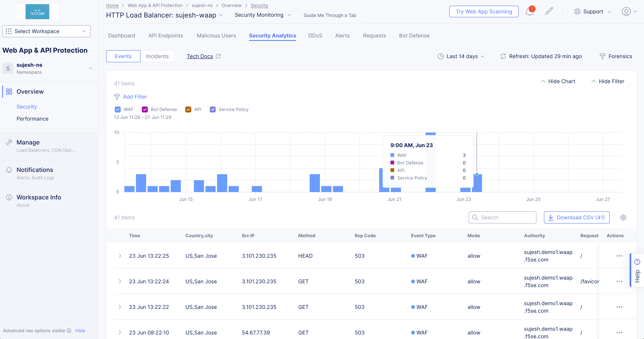644x339 pixels.
Task: Collapse filters with Hide Filter
Action: click(x=608, y=81)
